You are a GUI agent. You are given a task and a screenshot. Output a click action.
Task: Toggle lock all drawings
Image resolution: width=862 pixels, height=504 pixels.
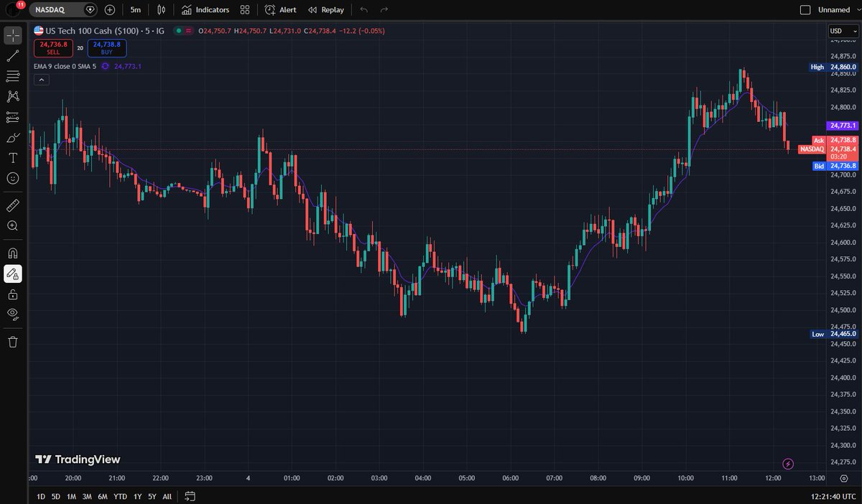13,294
